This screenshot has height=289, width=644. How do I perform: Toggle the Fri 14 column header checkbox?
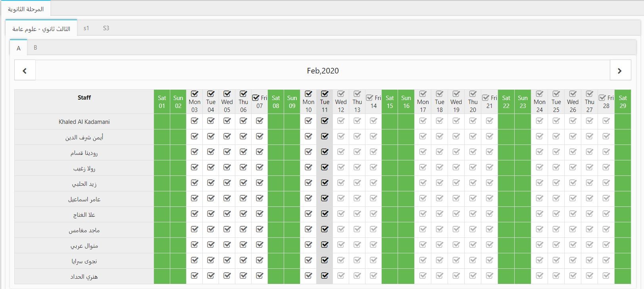click(370, 98)
